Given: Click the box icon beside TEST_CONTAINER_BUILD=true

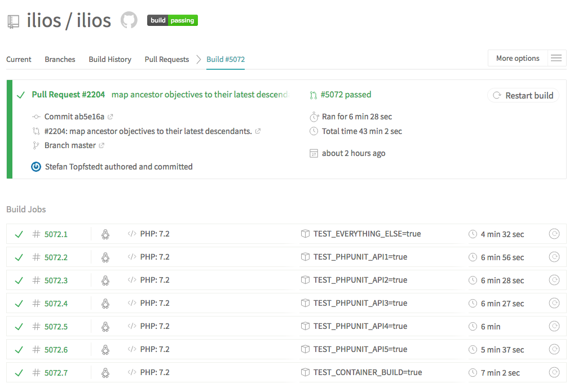Looking at the screenshot, I should [306, 372].
